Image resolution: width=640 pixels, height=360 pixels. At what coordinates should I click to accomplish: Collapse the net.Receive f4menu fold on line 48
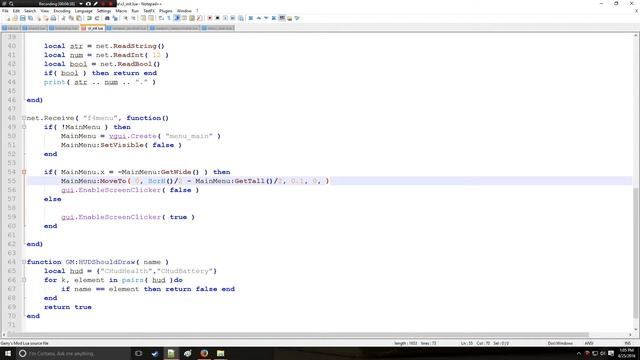pyautogui.click(x=24, y=118)
